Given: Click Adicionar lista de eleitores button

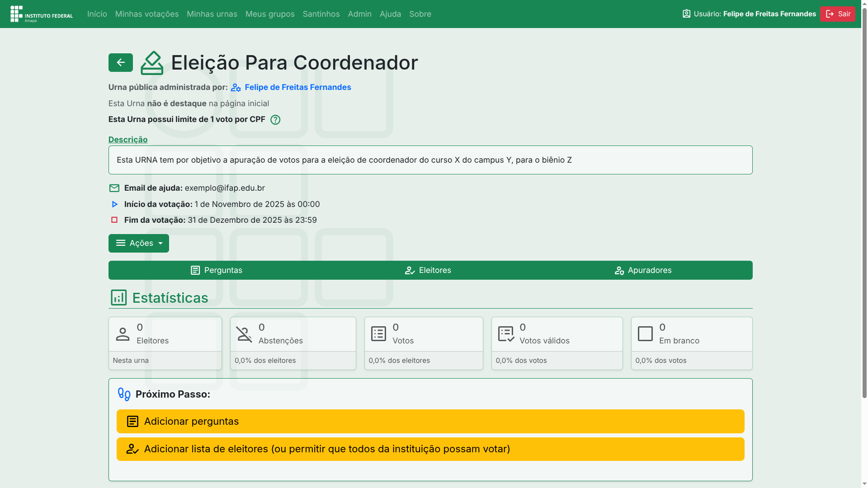Looking at the screenshot, I should pyautogui.click(x=430, y=449).
